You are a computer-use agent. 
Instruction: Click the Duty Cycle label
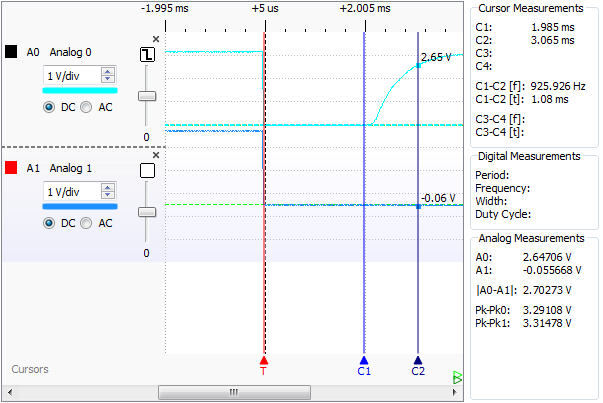pos(503,214)
